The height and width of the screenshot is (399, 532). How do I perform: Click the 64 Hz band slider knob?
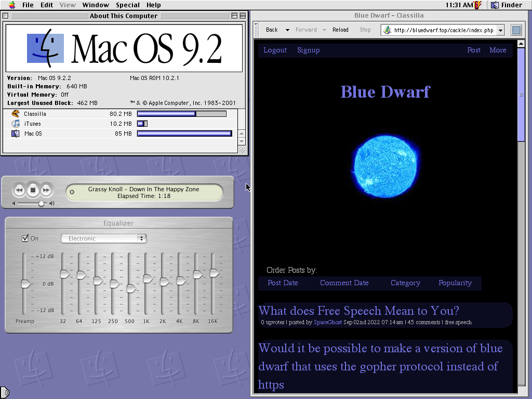pos(82,275)
